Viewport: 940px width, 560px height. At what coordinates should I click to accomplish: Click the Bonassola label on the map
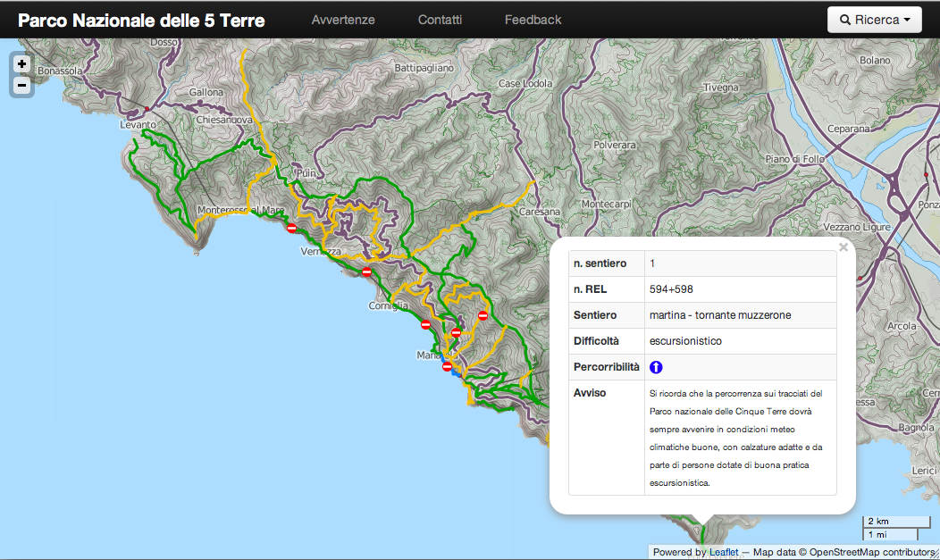(x=60, y=71)
